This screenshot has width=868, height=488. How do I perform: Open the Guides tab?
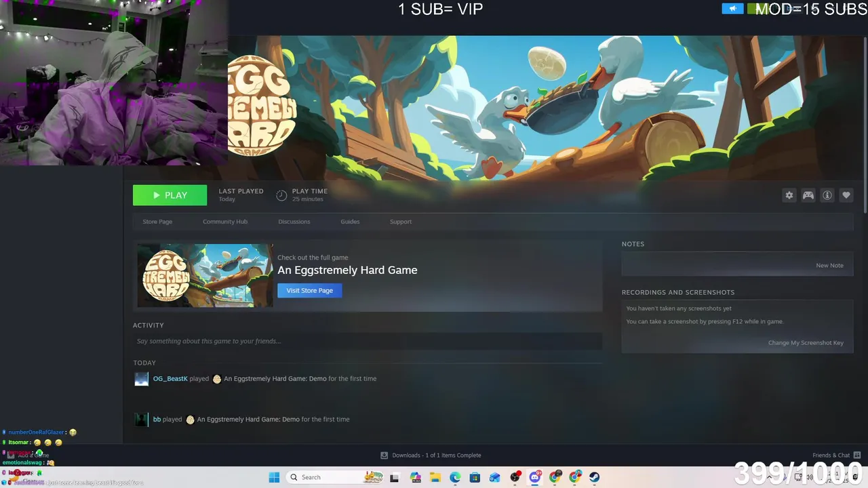pos(350,222)
